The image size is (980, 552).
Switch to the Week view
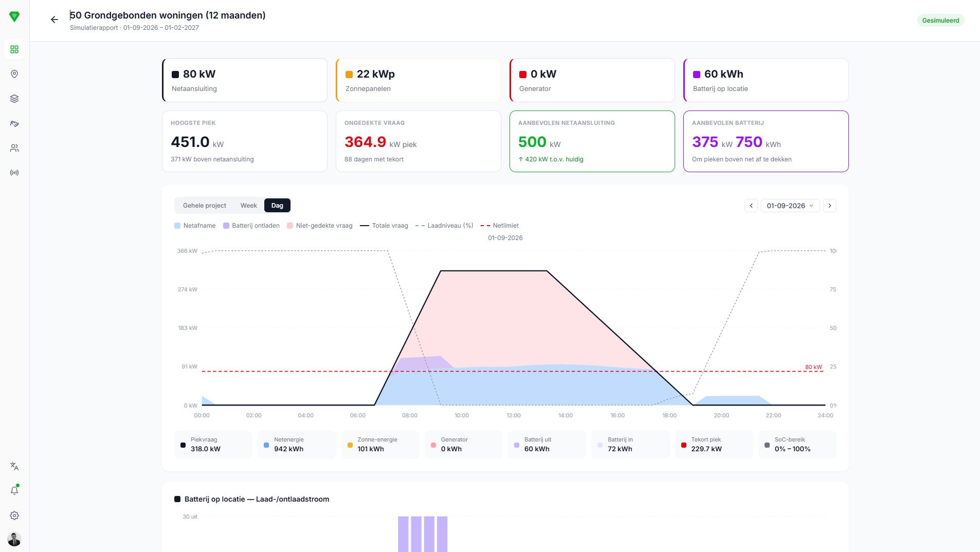[x=248, y=206]
